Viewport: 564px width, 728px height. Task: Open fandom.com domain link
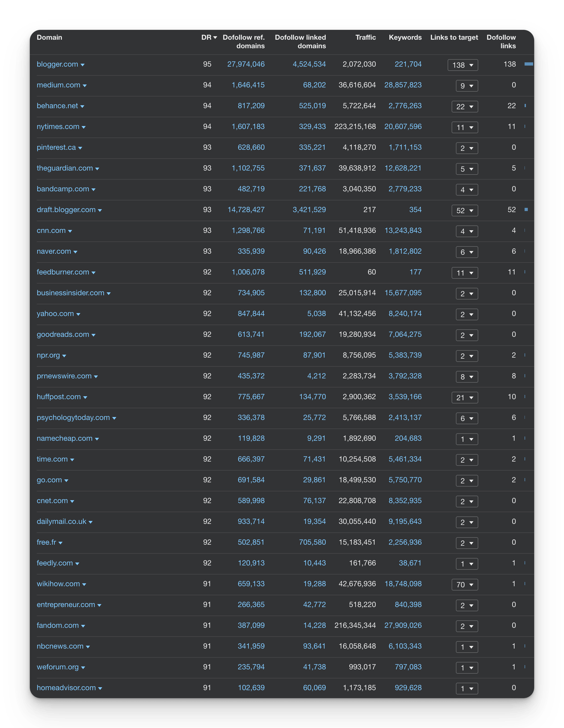(58, 625)
